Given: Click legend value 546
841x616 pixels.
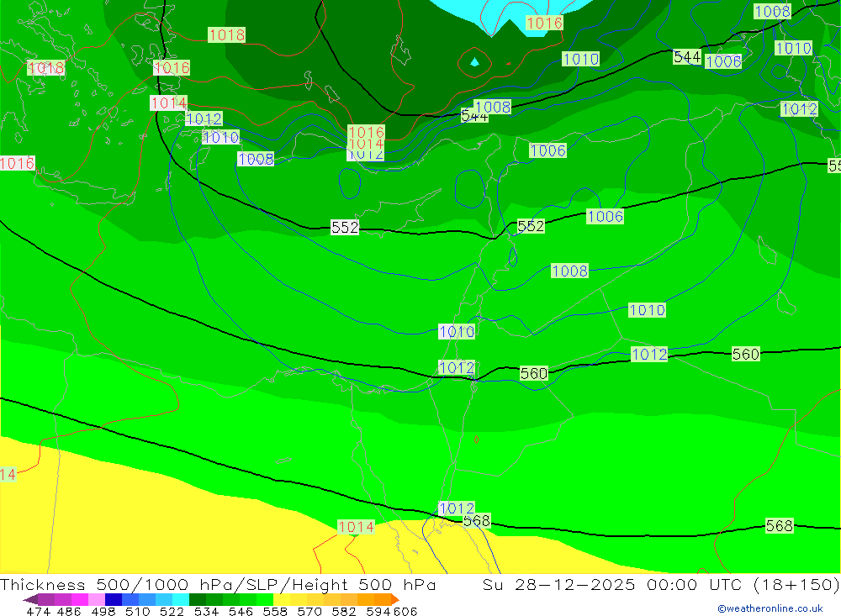Looking at the screenshot, I should pyautogui.click(x=241, y=611).
